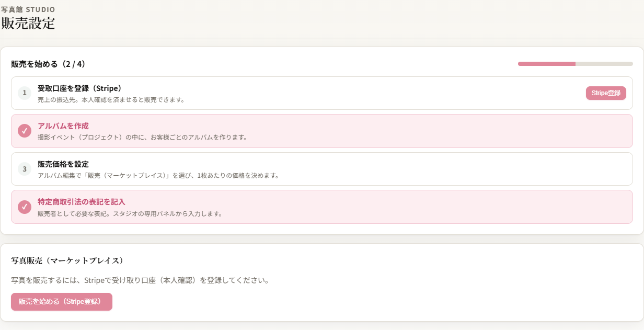Click the 写真館 STUDIO label
The width and height of the screenshot is (644, 330).
[28, 9]
